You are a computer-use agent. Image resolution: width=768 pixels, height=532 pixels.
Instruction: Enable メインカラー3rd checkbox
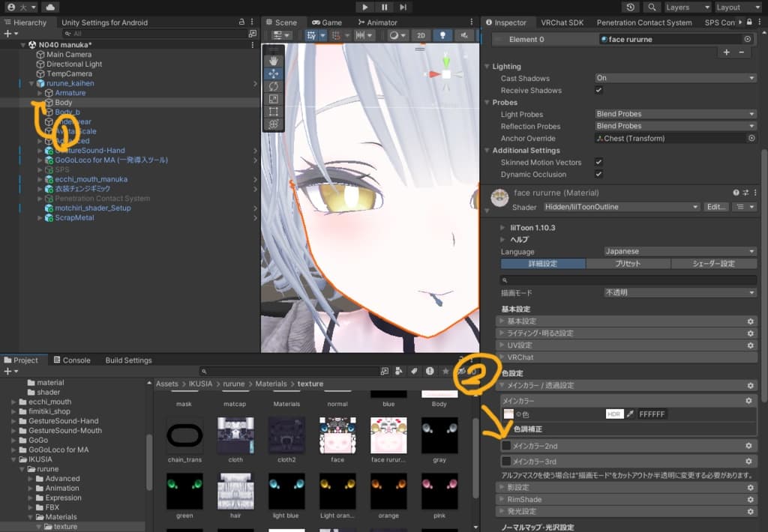click(506, 462)
